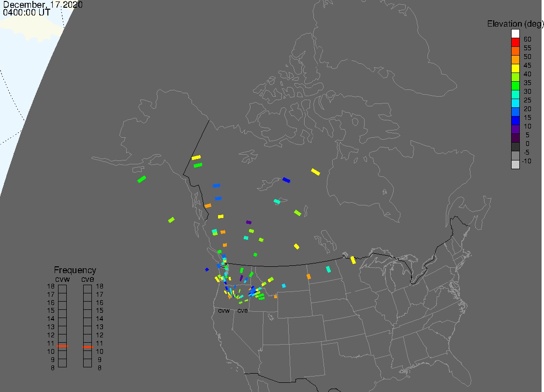
Task: Click the date text 'December, 17 2020'
Action: tap(43, 4)
